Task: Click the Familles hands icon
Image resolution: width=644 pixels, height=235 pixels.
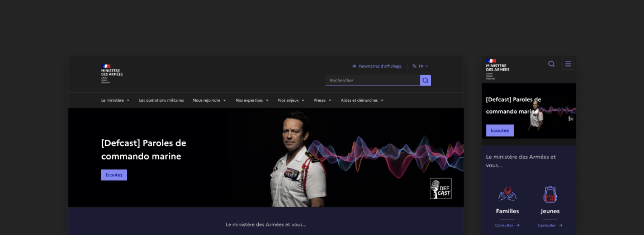Action: [507, 194]
